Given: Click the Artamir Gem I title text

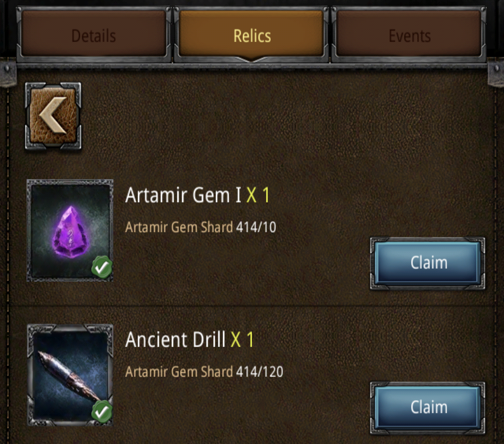Looking at the screenshot, I should pyautogui.click(x=183, y=195).
